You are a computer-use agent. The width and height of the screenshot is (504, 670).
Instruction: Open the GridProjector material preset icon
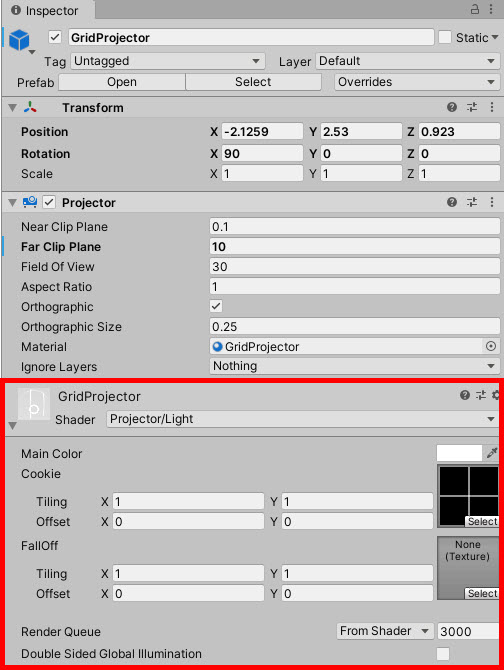click(x=481, y=395)
